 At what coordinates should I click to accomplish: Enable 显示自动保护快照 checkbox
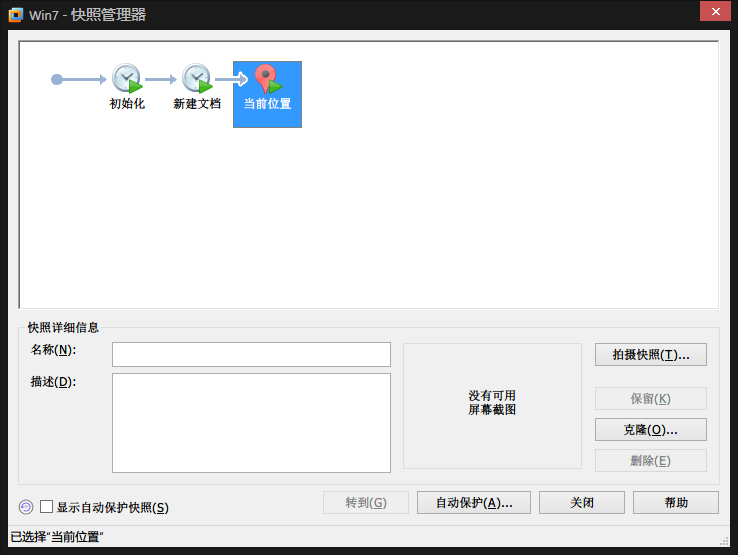pos(46,507)
